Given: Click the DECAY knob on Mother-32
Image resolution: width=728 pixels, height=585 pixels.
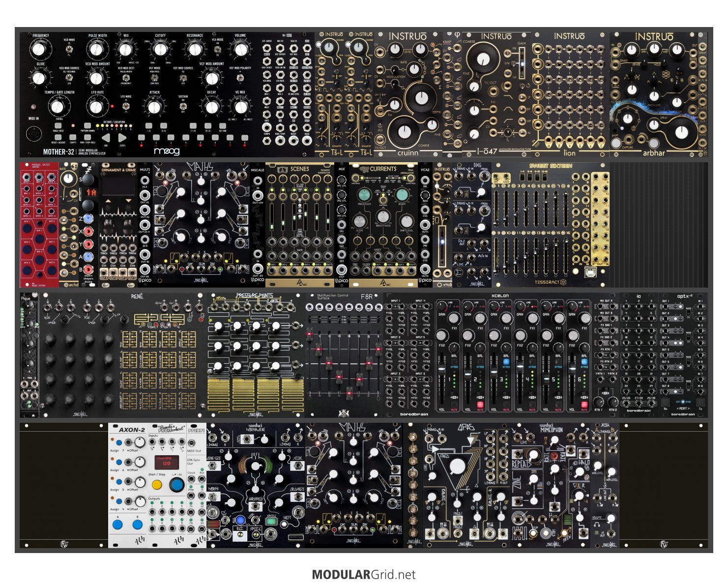Looking at the screenshot, I should (211, 106).
